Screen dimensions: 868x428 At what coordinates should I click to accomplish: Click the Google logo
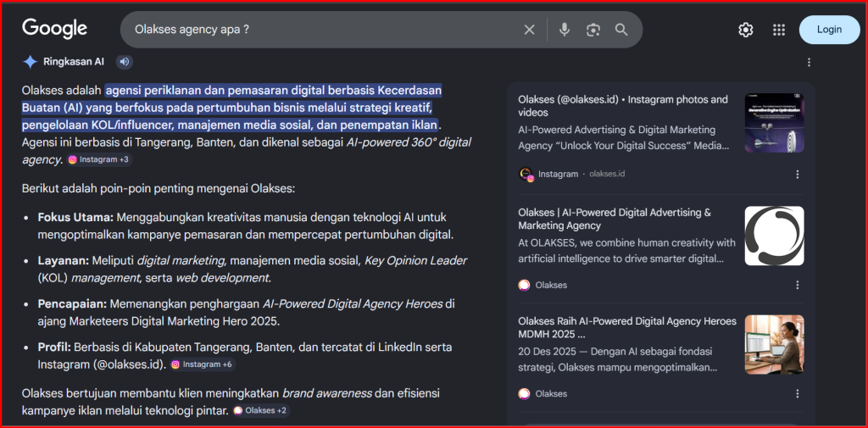(55, 29)
